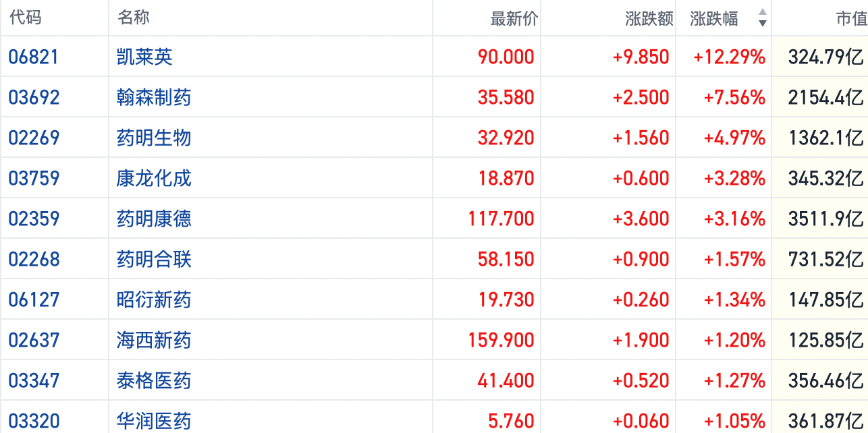Click stock code 02359
This screenshot has width=868, height=433.
click(34, 219)
